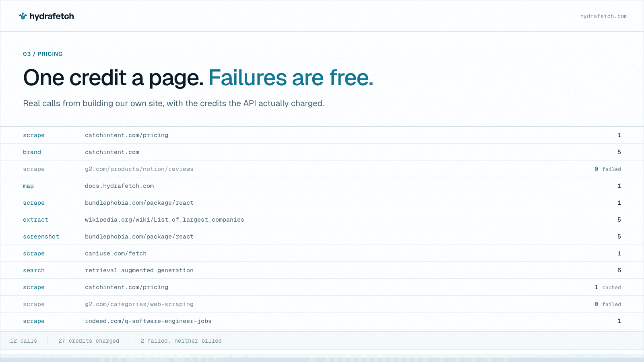Click credit value 5 in the screenshot row
Screen dimensions: 644x362
pos(619,237)
